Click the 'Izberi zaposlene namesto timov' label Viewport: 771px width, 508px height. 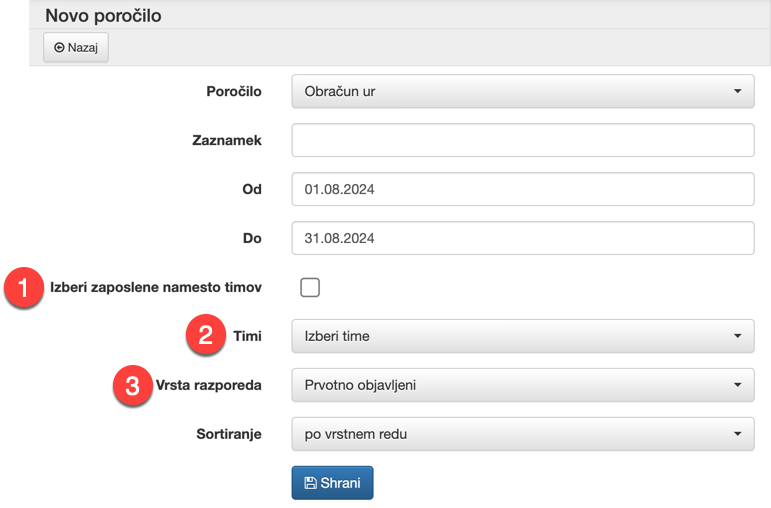click(x=156, y=288)
